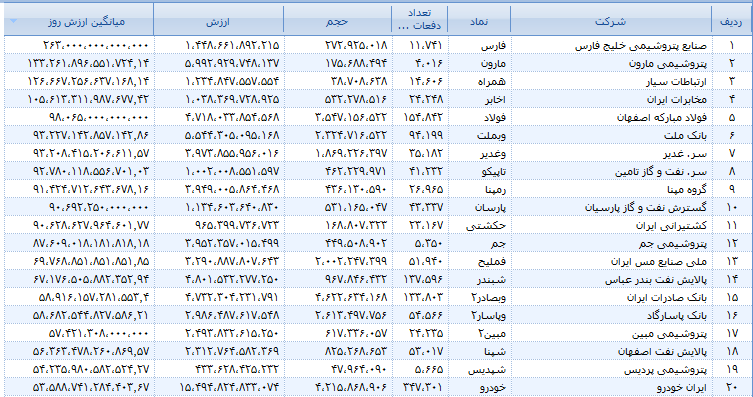Click symbol فملیح
Screen dimensions: 753x397
(x=492, y=262)
